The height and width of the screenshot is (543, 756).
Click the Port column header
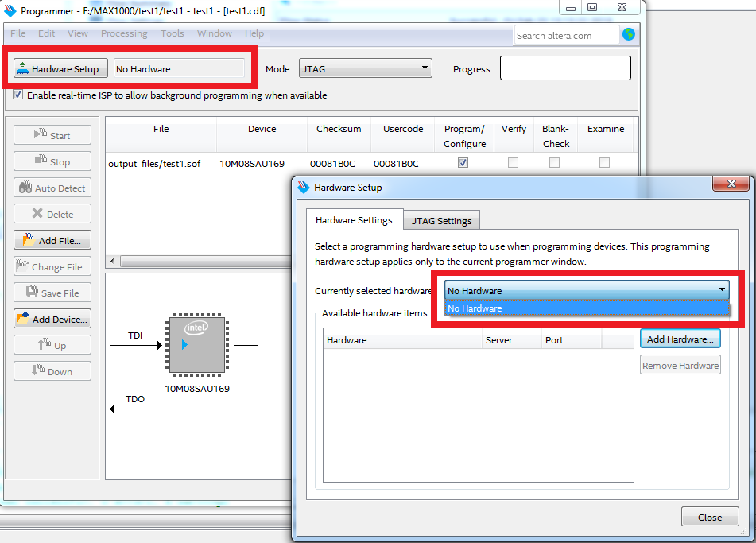(x=572, y=340)
